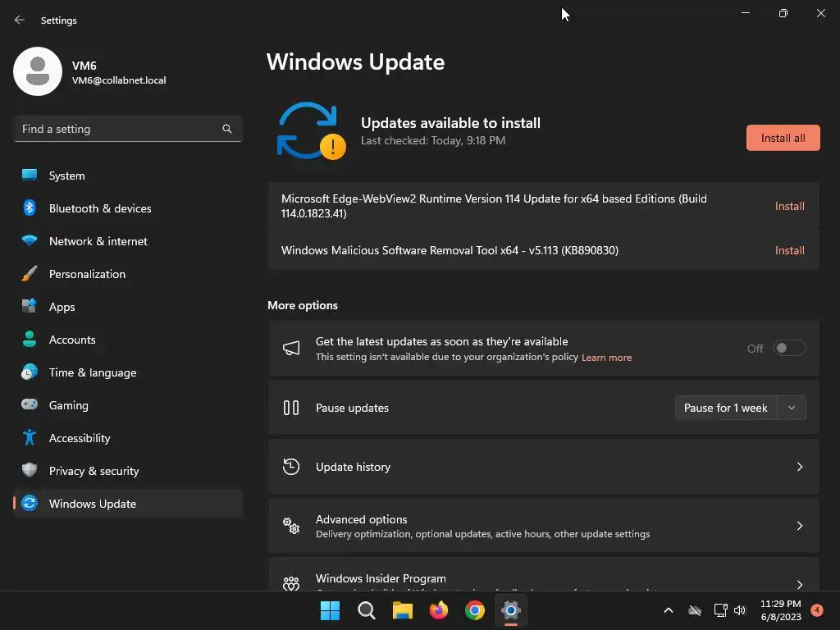Viewport: 840px width, 630px height.
Task: Switch to Personalization settings
Action: pyautogui.click(x=128, y=273)
